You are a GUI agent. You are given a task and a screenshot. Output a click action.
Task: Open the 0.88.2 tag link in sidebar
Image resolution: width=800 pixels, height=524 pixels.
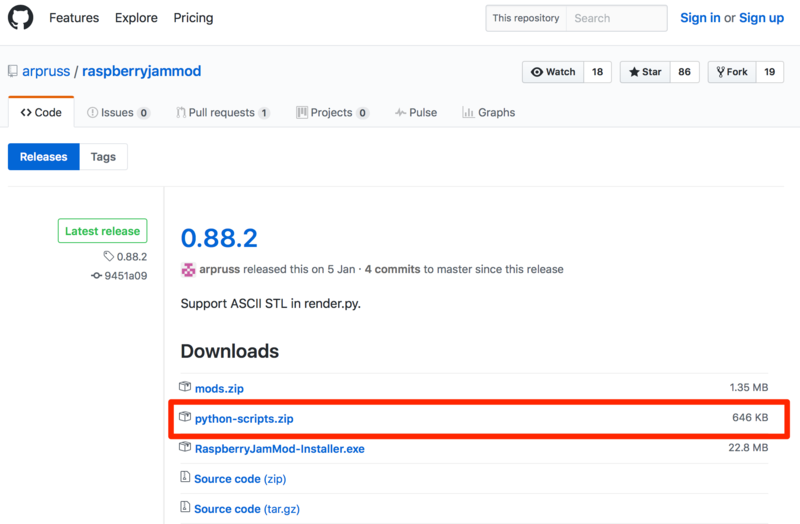pyautogui.click(x=132, y=257)
